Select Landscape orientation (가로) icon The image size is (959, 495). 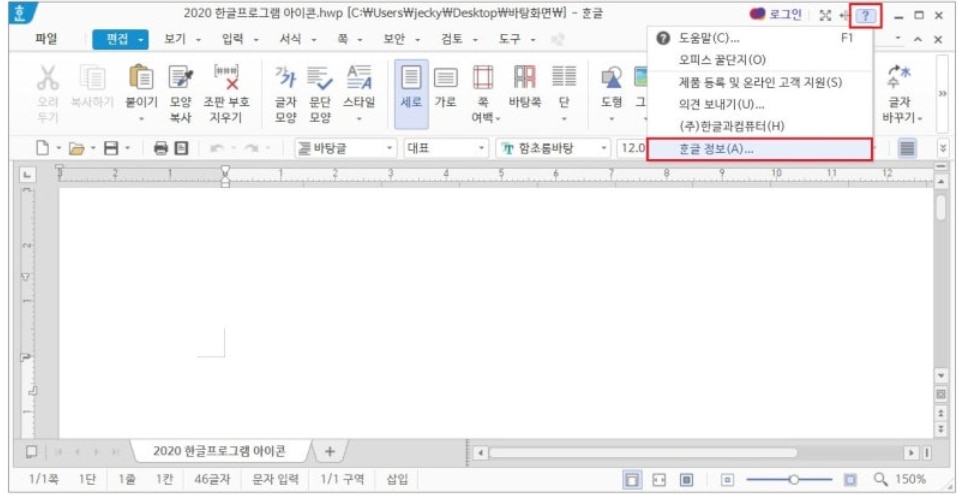point(445,77)
